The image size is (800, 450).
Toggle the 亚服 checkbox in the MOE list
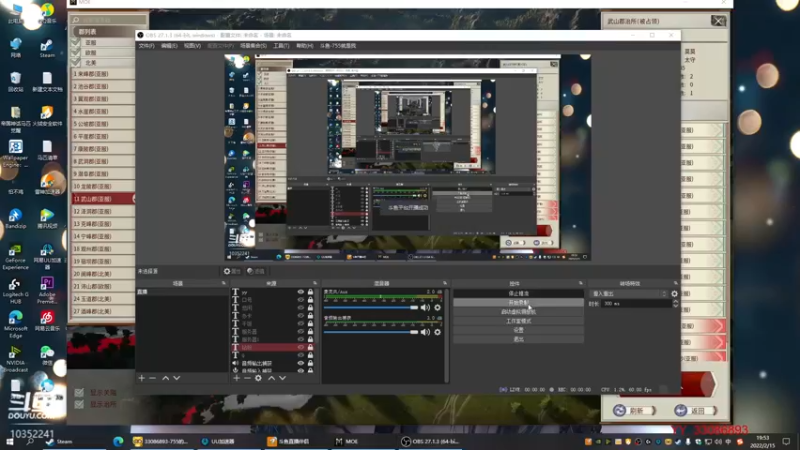click(76, 42)
